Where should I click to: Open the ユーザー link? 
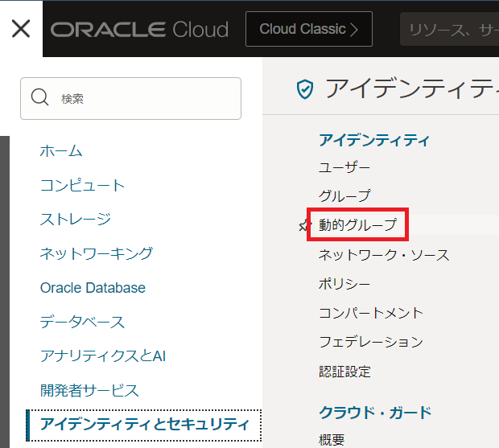[344, 167]
